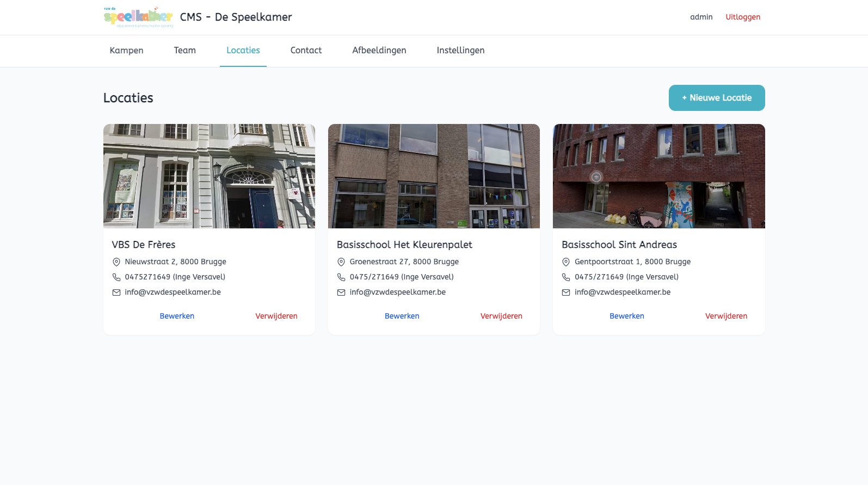Image resolution: width=868 pixels, height=485 pixels.
Task: Click location pin icon beside Groenestraat 27
Action: (341, 262)
